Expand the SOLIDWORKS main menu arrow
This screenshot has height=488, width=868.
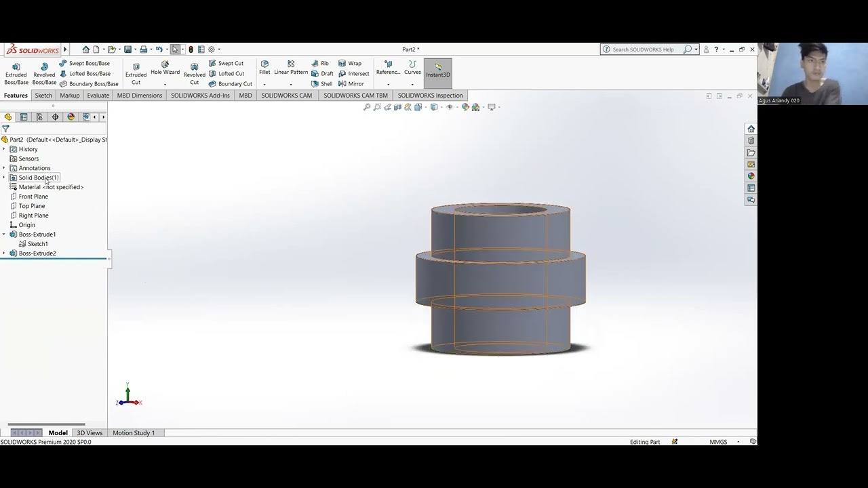pos(65,49)
